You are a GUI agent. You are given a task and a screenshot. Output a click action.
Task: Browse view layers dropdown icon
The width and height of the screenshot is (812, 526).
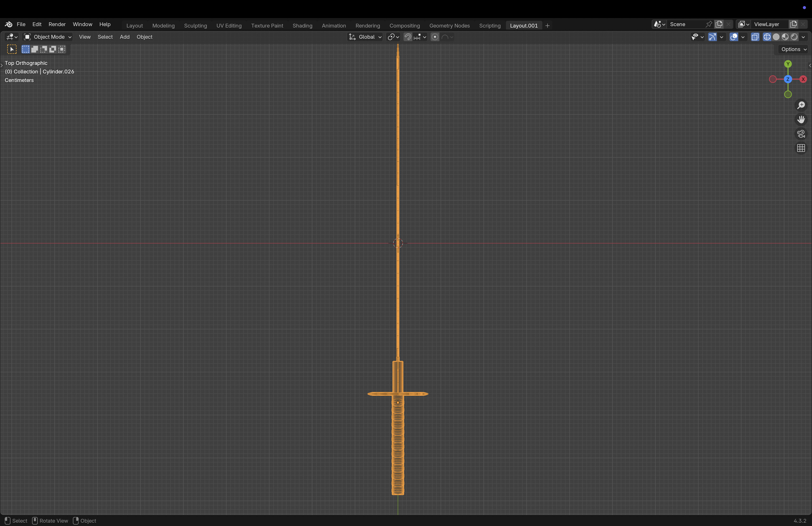pos(743,24)
